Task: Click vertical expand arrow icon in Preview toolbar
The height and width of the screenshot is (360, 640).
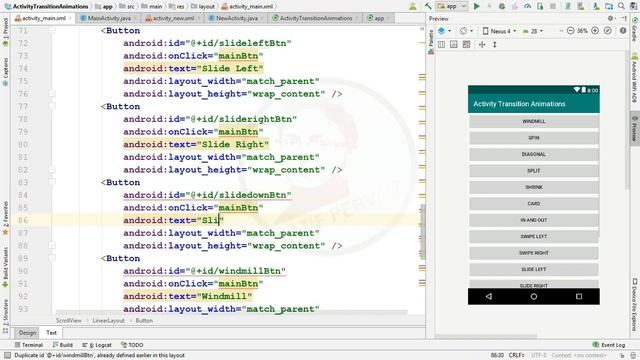Action: tap(495, 44)
